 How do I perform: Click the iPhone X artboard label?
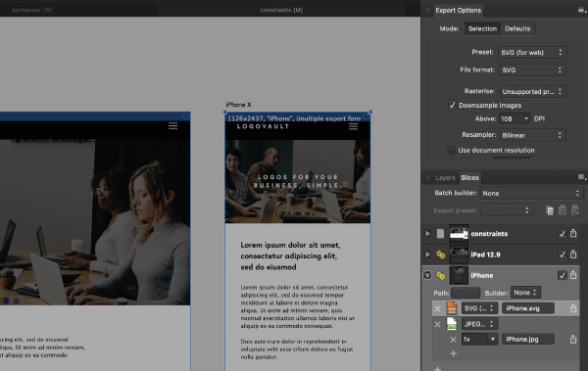pos(238,105)
